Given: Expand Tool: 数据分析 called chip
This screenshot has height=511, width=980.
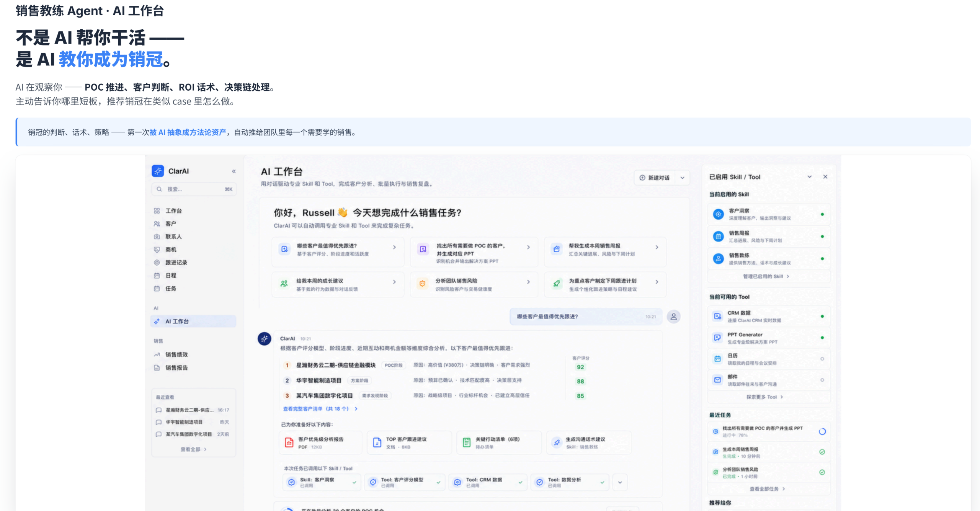Looking at the screenshot, I should (570, 482).
